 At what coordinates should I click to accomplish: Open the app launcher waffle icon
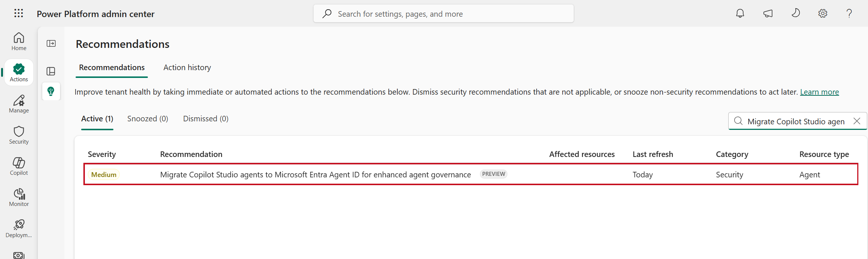19,13
